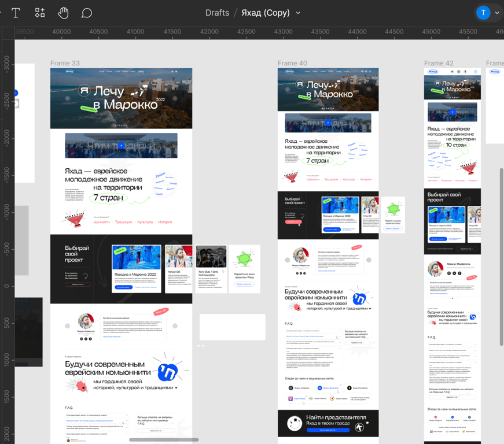This screenshot has width=504, height=444.
Task: Select the Morocco hero image in Frame 33
Action: pyautogui.click(x=121, y=98)
